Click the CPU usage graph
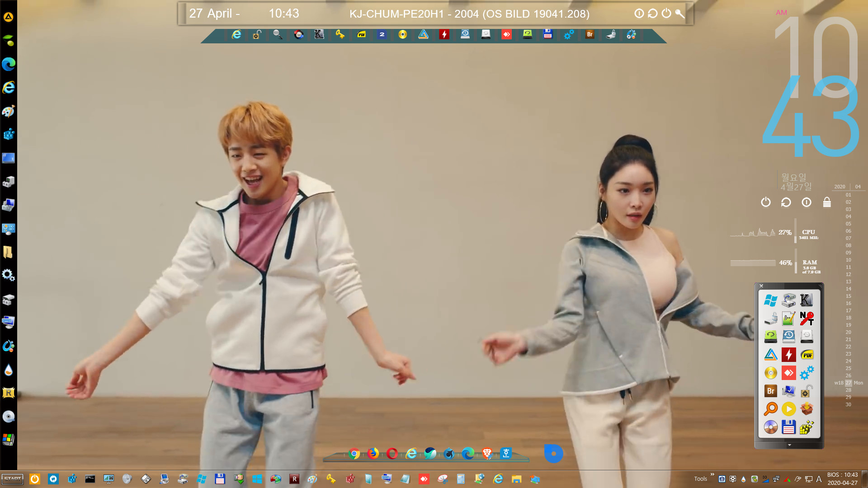Image resolution: width=868 pixels, height=488 pixels. [x=753, y=232]
